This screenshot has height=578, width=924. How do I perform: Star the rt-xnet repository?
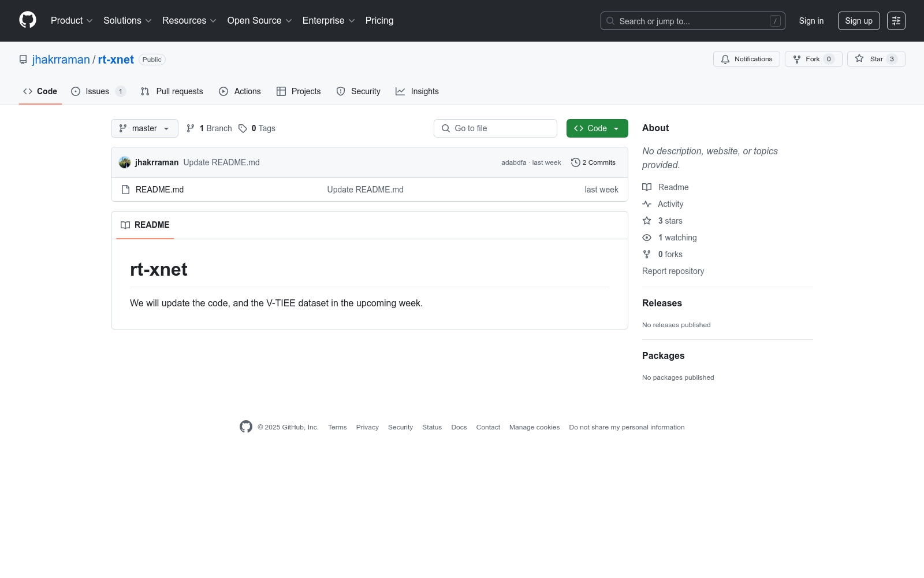coord(876,59)
